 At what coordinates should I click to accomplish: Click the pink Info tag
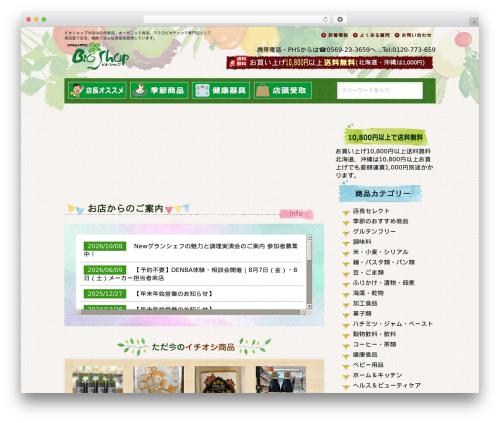(296, 213)
